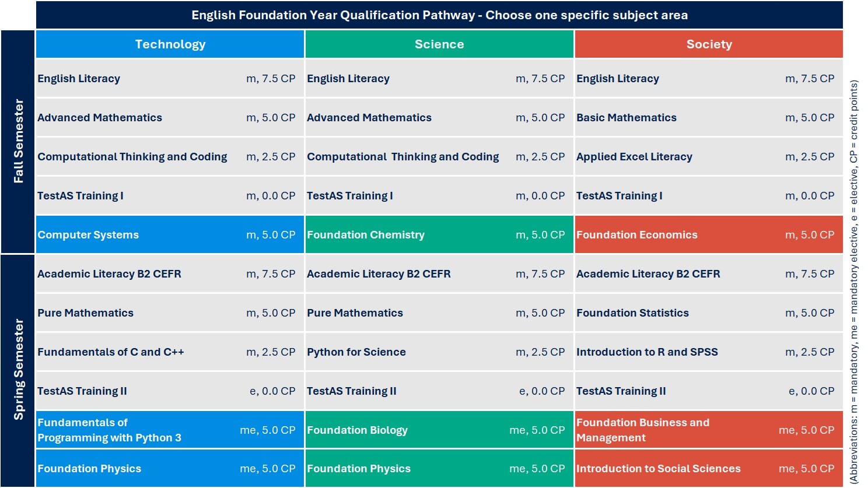
Task: Click the Fall Semester side label
Action: click(18, 141)
